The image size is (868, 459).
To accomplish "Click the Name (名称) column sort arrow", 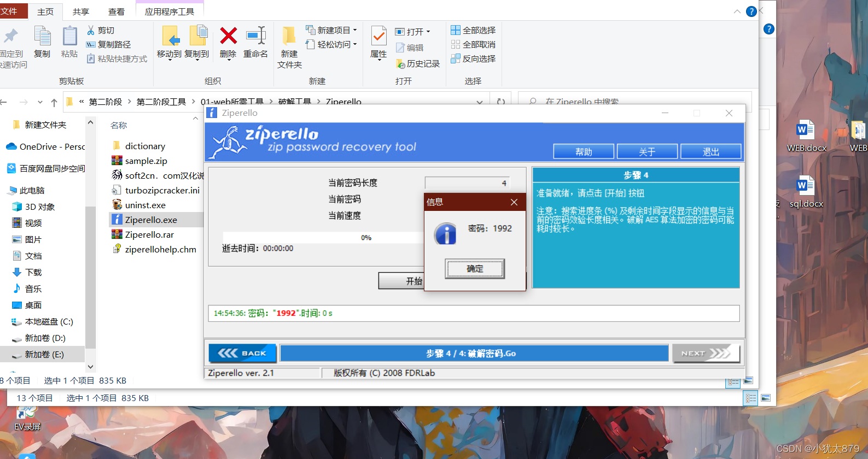I will (x=195, y=118).
